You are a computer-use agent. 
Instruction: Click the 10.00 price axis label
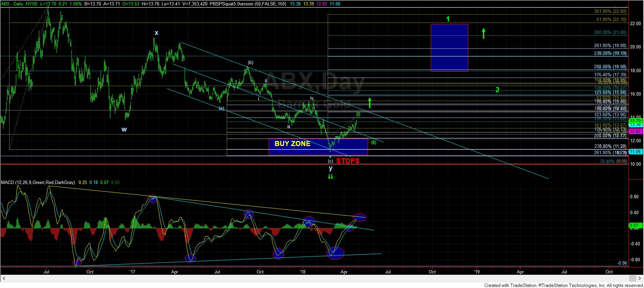(635, 164)
